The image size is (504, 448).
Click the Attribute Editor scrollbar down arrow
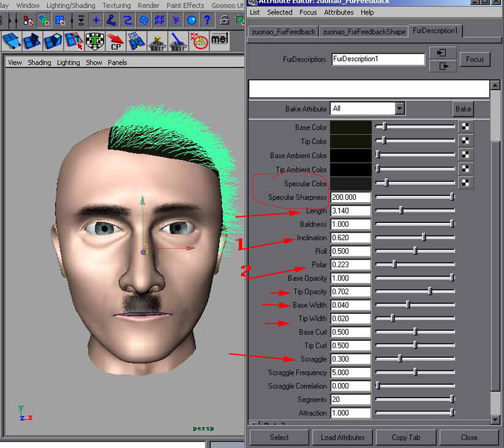[495, 419]
